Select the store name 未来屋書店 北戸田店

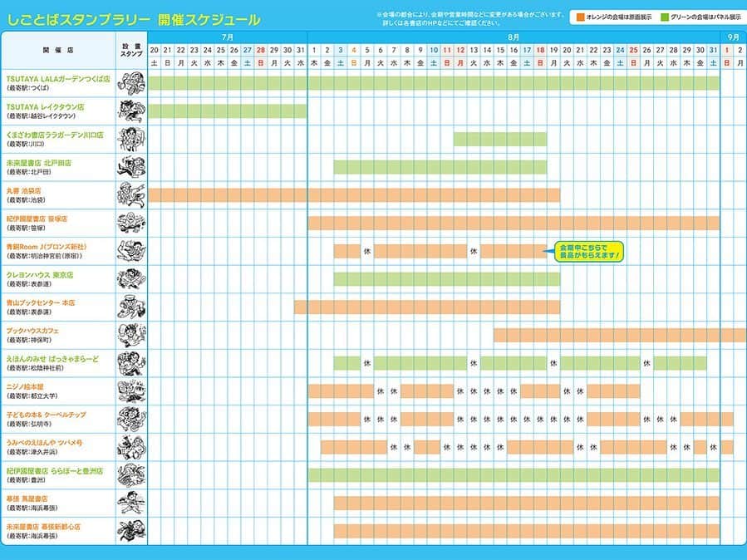click(x=38, y=163)
